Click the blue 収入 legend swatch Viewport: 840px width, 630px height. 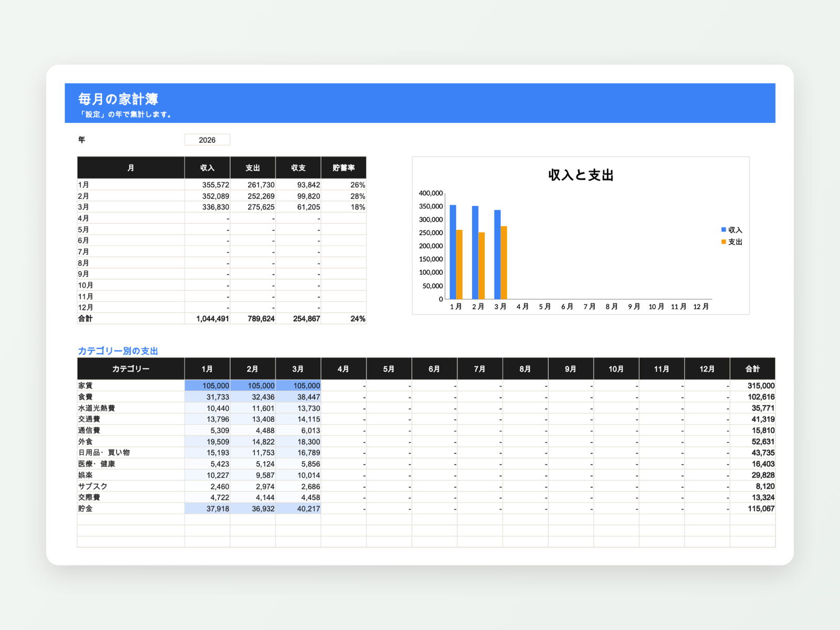(x=723, y=230)
